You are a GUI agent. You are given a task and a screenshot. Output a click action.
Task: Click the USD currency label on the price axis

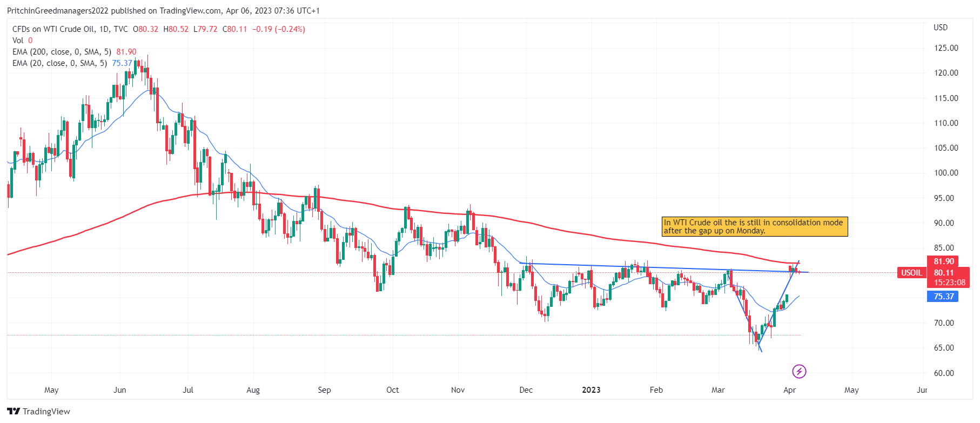941,28
